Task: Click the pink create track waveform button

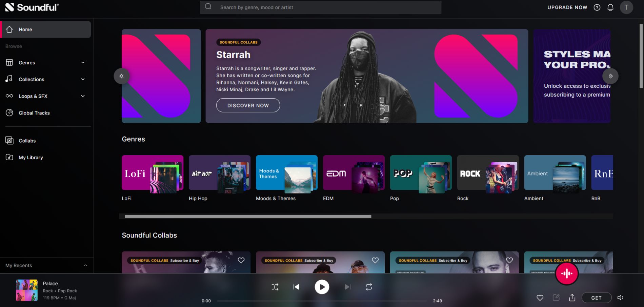Action: (x=567, y=273)
